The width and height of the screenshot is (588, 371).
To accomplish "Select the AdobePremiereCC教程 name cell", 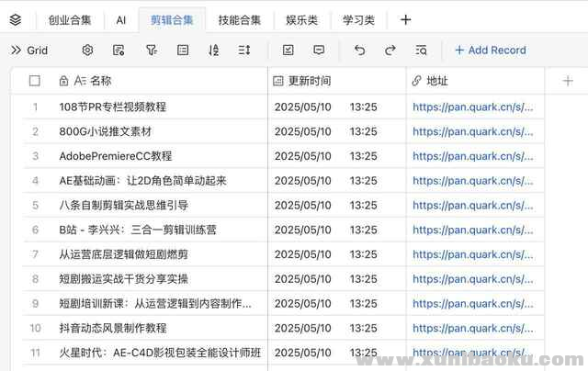I will [116, 156].
